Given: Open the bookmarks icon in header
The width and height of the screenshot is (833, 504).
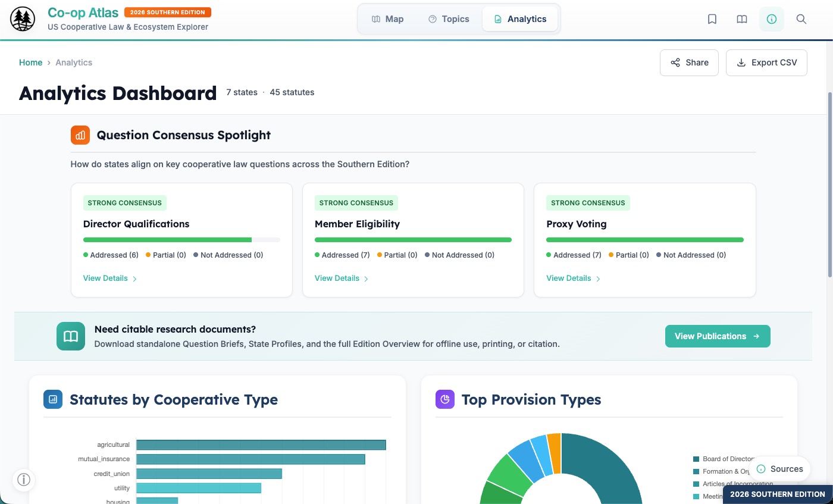Looking at the screenshot, I should [712, 19].
